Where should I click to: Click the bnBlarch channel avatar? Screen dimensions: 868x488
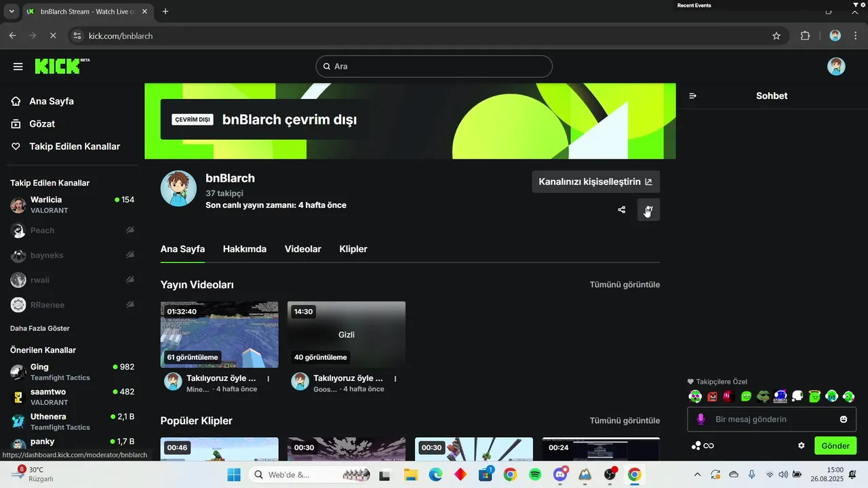[x=178, y=188]
